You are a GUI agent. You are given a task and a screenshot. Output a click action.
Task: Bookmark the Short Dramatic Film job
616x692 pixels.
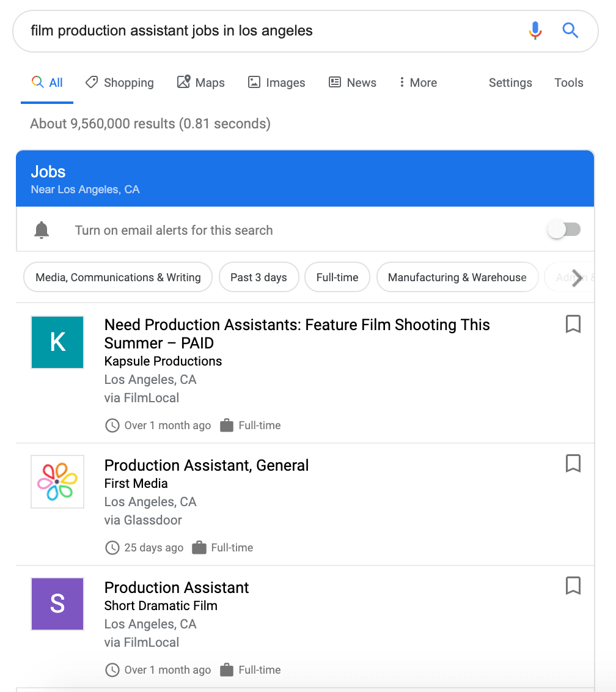pos(573,586)
